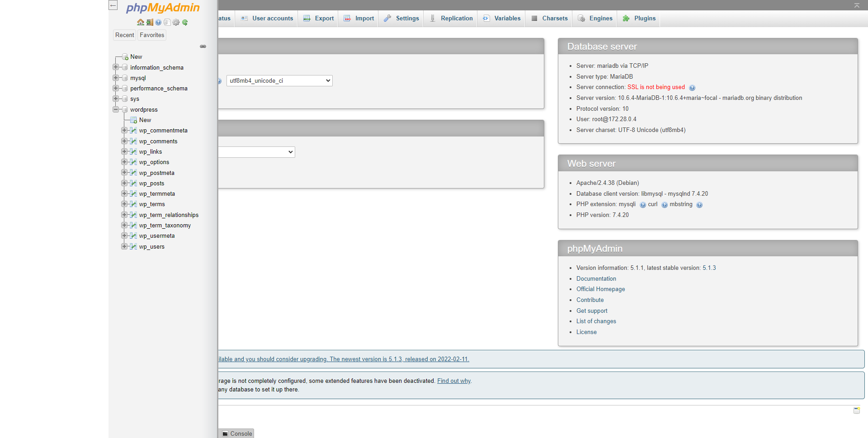868x438 pixels.
Task: Click the mysql database cylinder icon
Action: click(x=125, y=78)
